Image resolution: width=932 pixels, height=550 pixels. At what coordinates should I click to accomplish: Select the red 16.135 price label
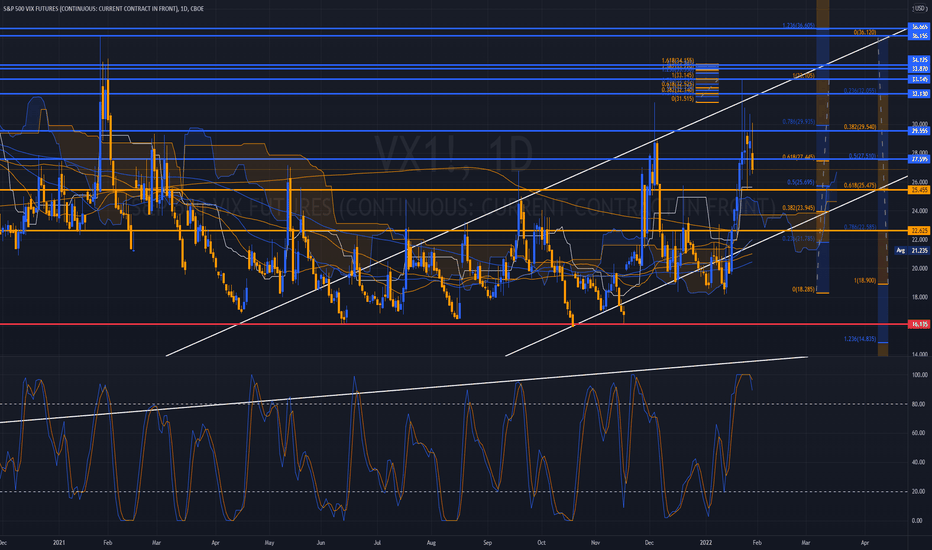point(920,324)
